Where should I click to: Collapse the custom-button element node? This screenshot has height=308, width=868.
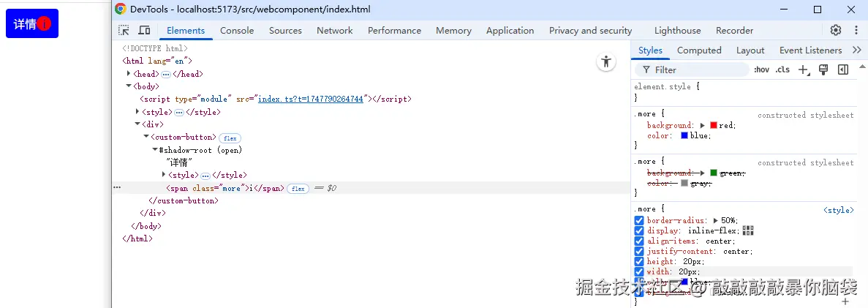coord(146,137)
